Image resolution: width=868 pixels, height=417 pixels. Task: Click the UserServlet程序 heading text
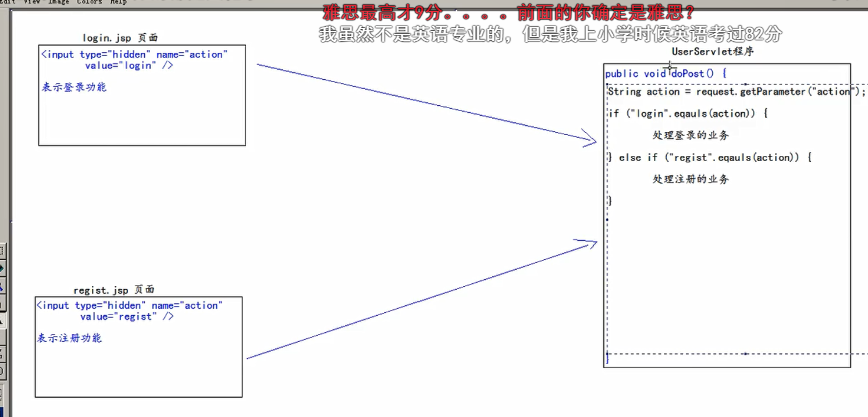[x=713, y=52]
